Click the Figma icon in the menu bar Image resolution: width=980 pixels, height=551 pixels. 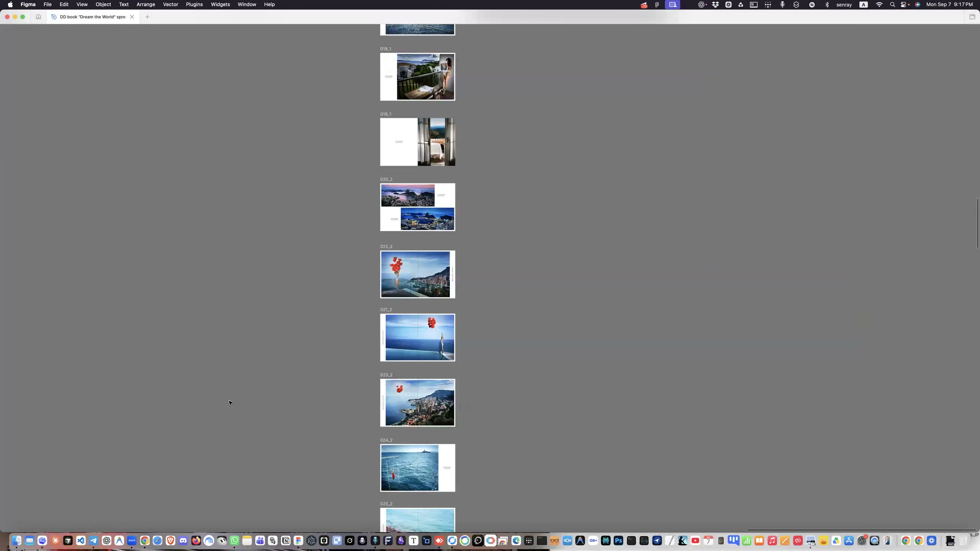(x=657, y=5)
